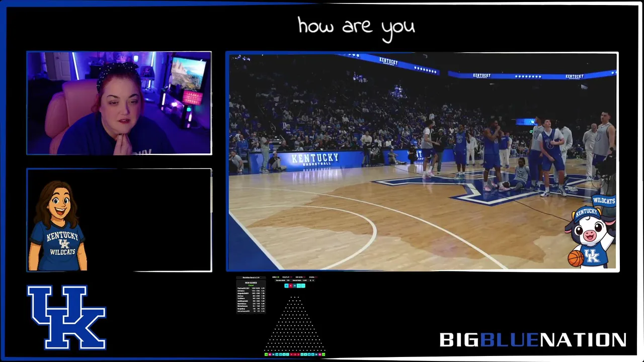Image resolution: width=644 pixels, height=362 pixels.
Task: Click the streamer webcam feed
Action: coord(119,103)
